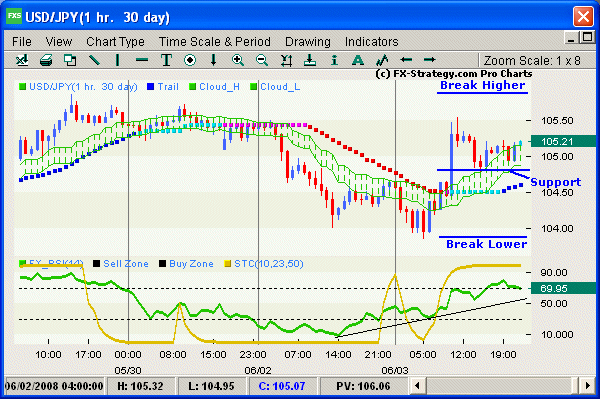Click the Support annotation label

[556, 182]
